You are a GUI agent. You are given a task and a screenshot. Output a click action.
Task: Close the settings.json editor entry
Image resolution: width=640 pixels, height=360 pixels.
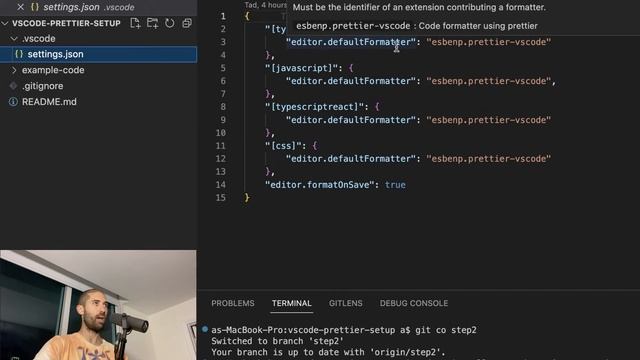tap(20, 7)
